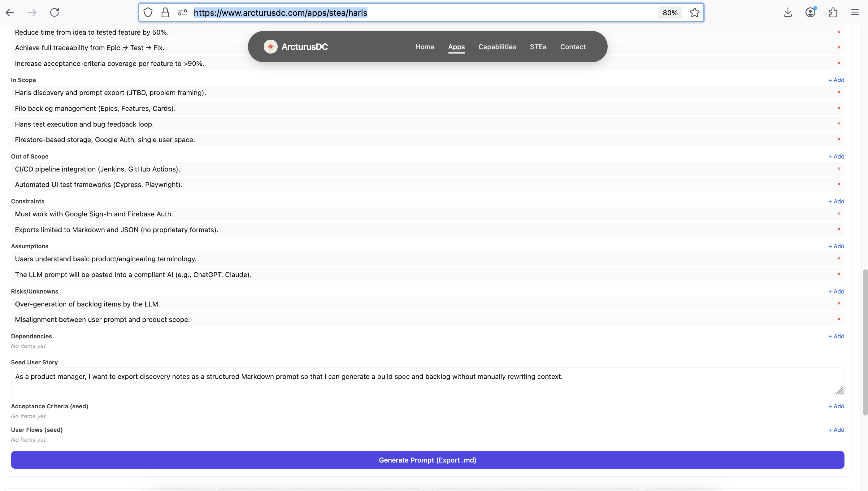Screen dimensions: 868x491
Task: Add a new Out of Scope item
Action: click(x=836, y=156)
